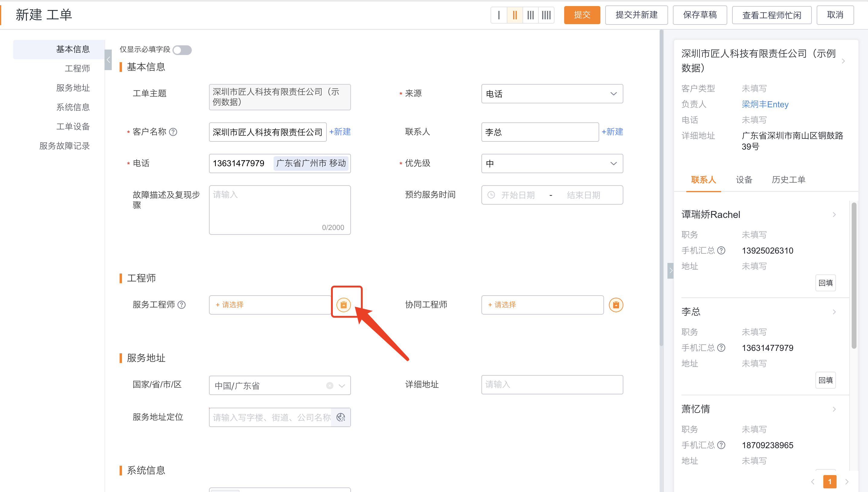Click the 详细地址 input field

click(552, 384)
